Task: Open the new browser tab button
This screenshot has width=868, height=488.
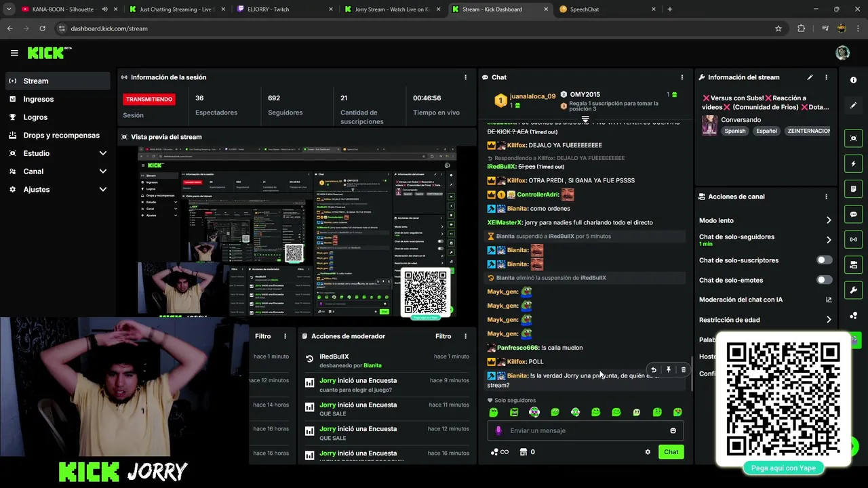Action: click(670, 9)
